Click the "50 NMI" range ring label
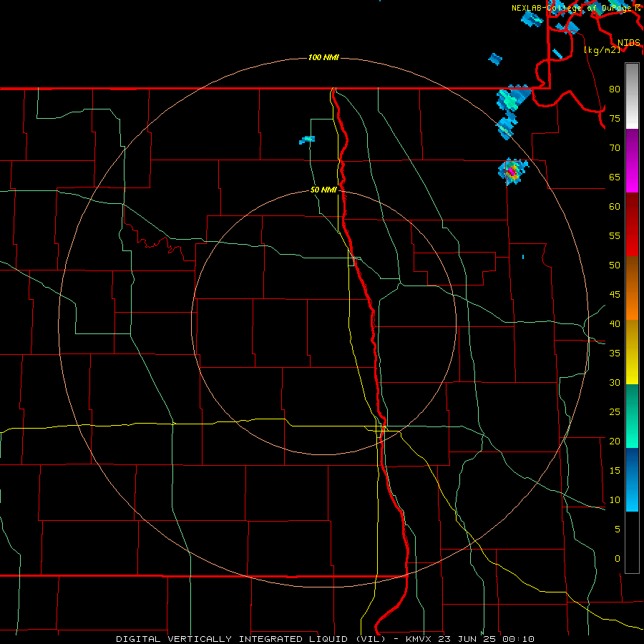644x644 pixels. point(323,190)
